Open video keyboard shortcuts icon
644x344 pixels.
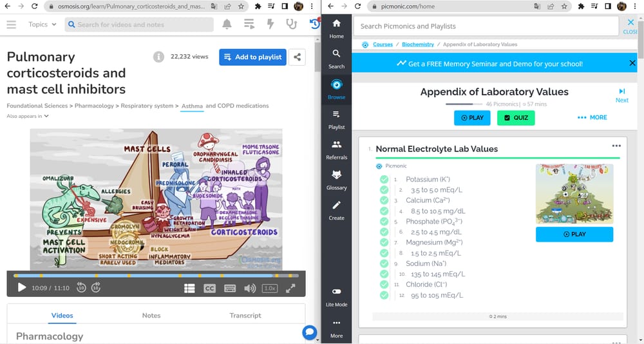[230, 288]
